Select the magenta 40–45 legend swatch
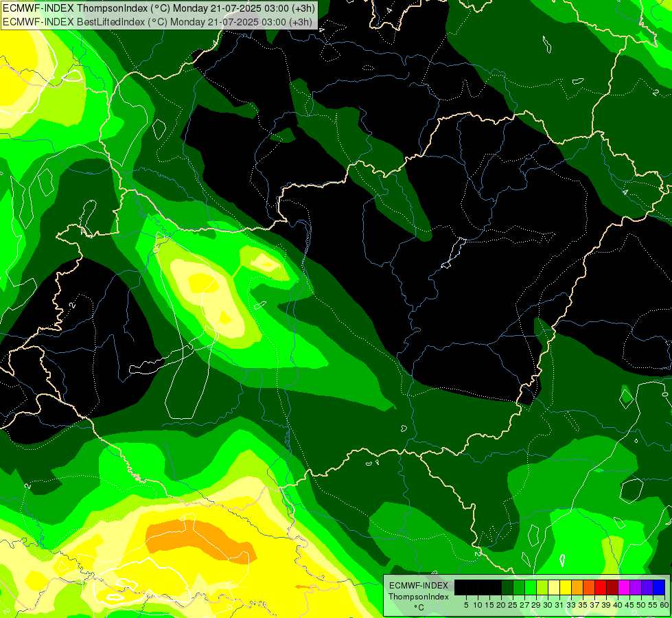Viewport: 672px width, 618px height. (624, 587)
